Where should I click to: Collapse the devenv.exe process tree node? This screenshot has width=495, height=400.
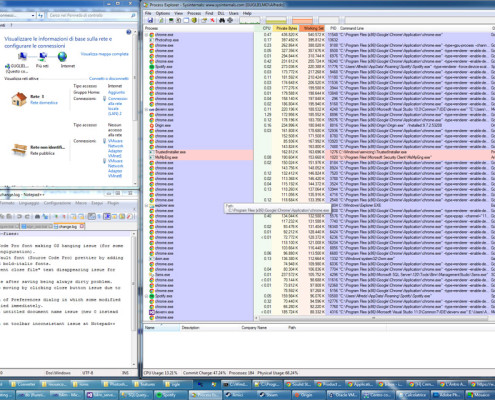pos(146,109)
